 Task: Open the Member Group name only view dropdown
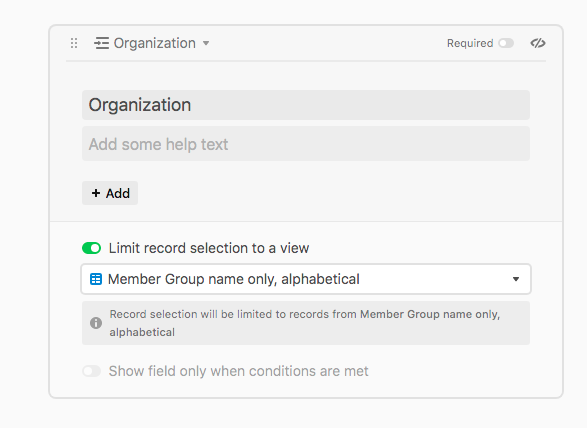pyautogui.click(x=306, y=279)
